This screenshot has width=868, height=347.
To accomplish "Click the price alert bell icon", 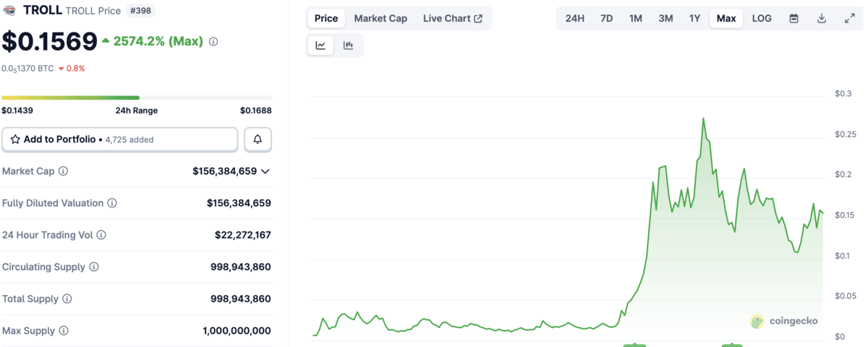I will [258, 140].
